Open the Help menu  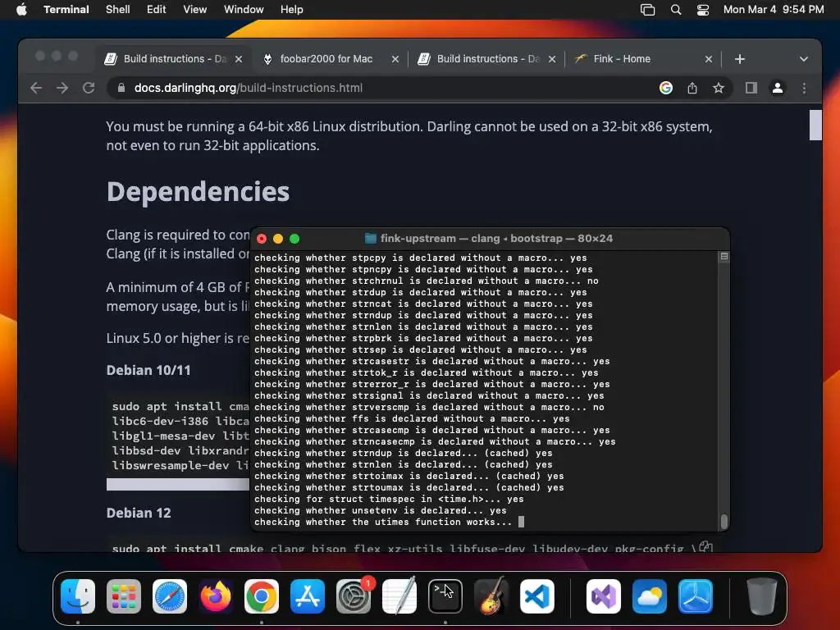pyautogui.click(x=291, y=9)
